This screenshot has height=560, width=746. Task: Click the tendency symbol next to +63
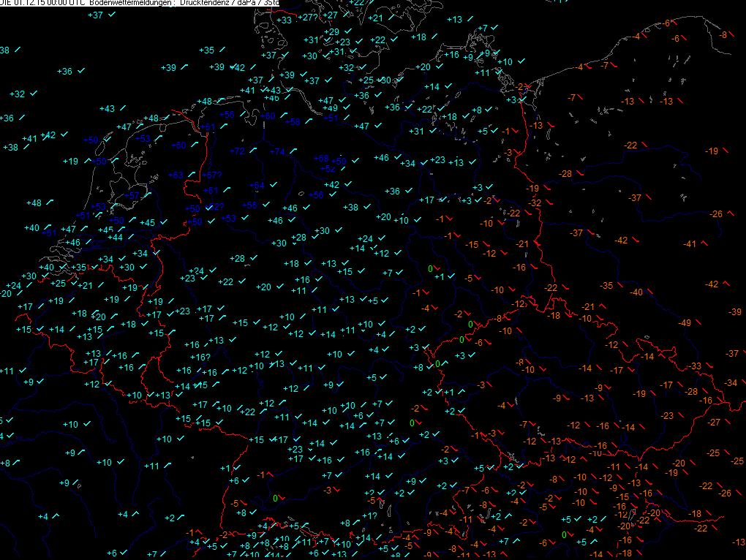tap(191, 173)
